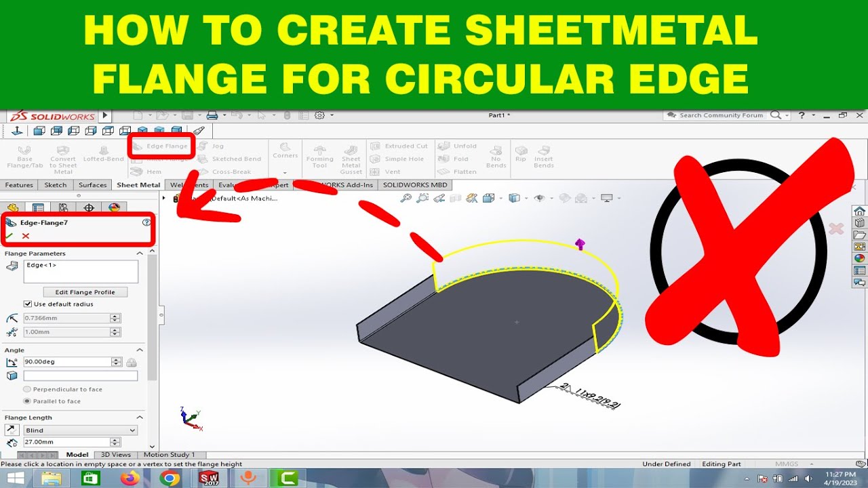Select Perpendicular to face option
The height and width of the screenshot is (488, 868).
(x=27, y=390)
